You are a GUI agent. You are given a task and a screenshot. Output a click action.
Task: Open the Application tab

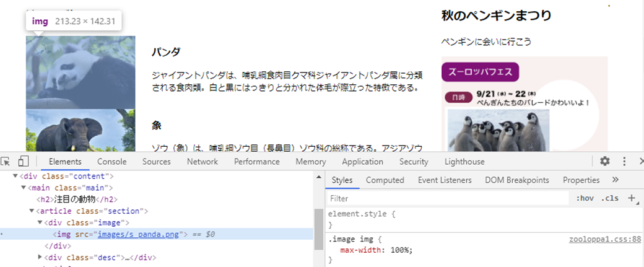[363, 162]
